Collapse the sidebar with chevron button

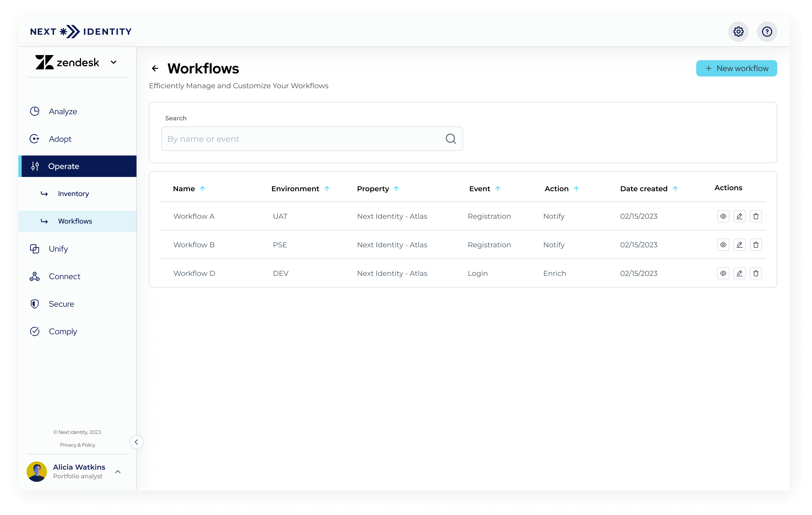click(136, 442)
